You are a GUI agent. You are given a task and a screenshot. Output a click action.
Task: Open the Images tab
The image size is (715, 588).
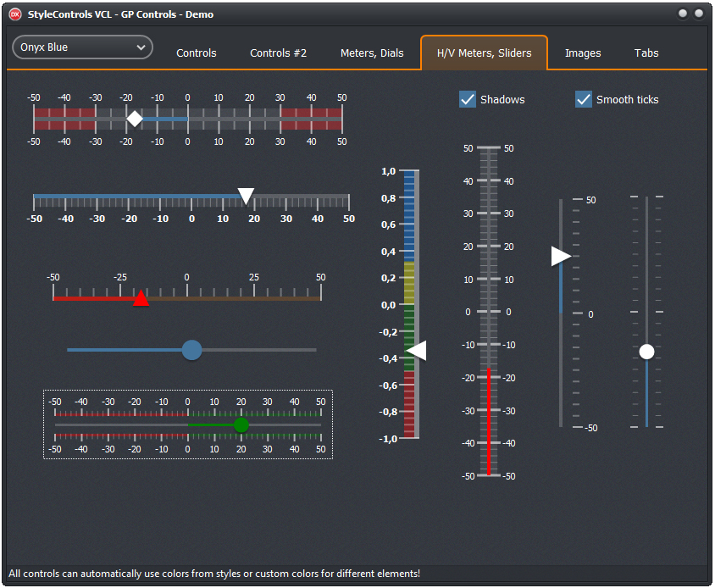[x=583, y=53]
